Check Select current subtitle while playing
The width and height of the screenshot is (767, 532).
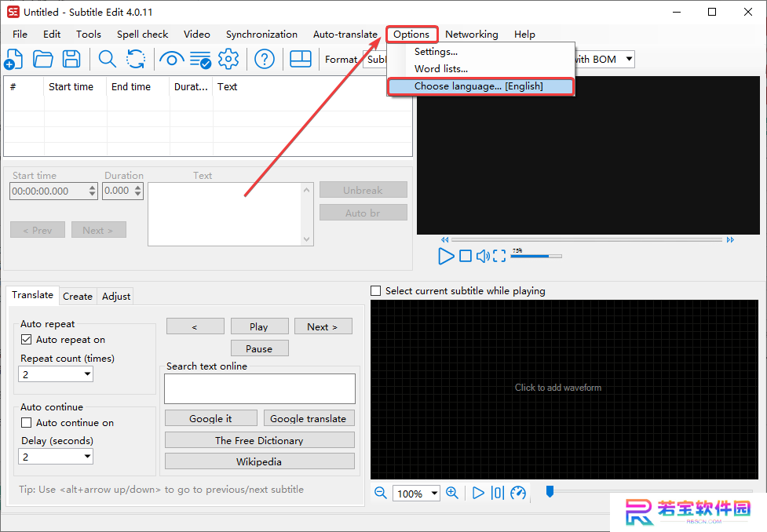click(x=376, y=291)
